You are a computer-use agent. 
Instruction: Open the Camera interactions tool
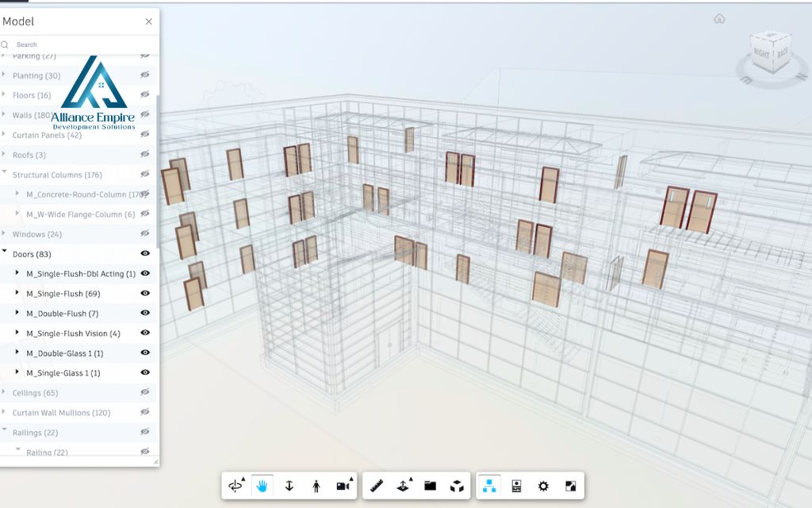[344, 486]
